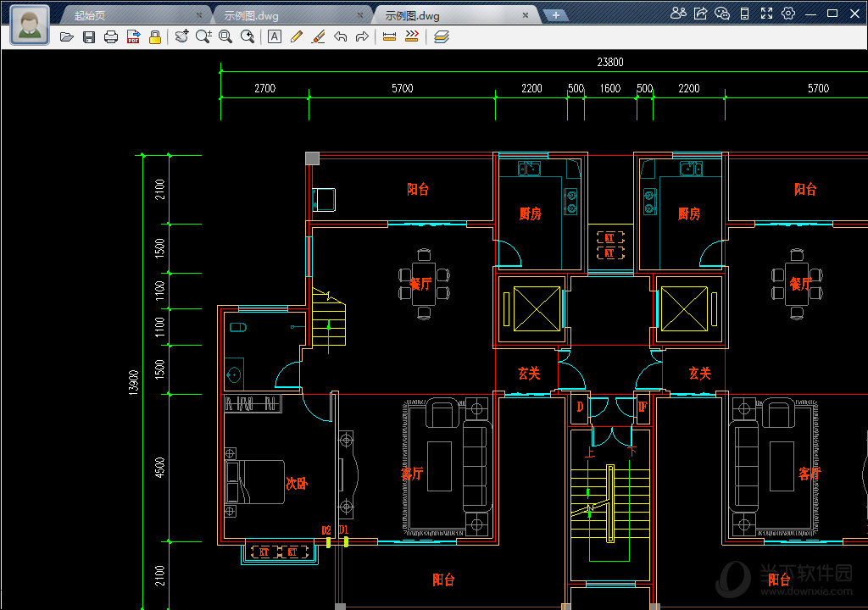Minimize the CAD viewer window
868x610 pixels.
click(810, 14)
